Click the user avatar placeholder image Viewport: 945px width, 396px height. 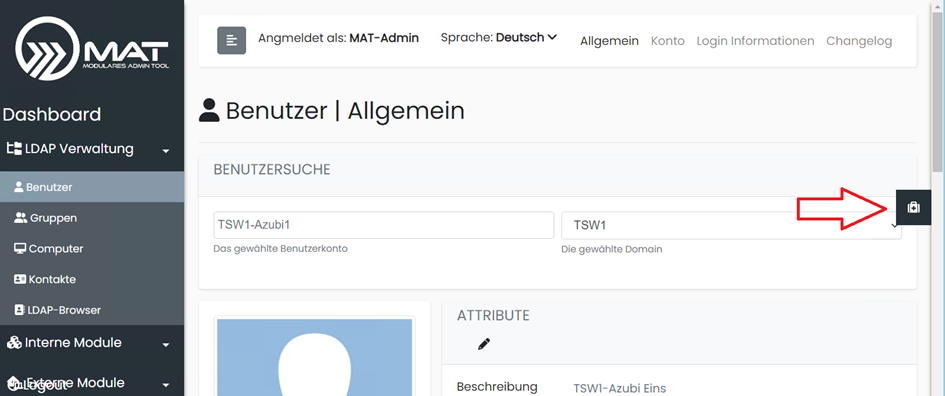coord(315,357)
